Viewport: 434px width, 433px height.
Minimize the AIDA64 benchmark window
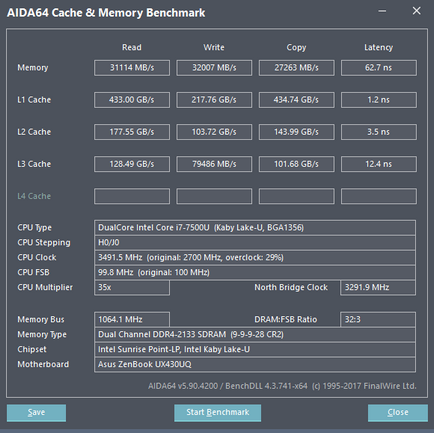pyautogui.click(x=382, y=11)
